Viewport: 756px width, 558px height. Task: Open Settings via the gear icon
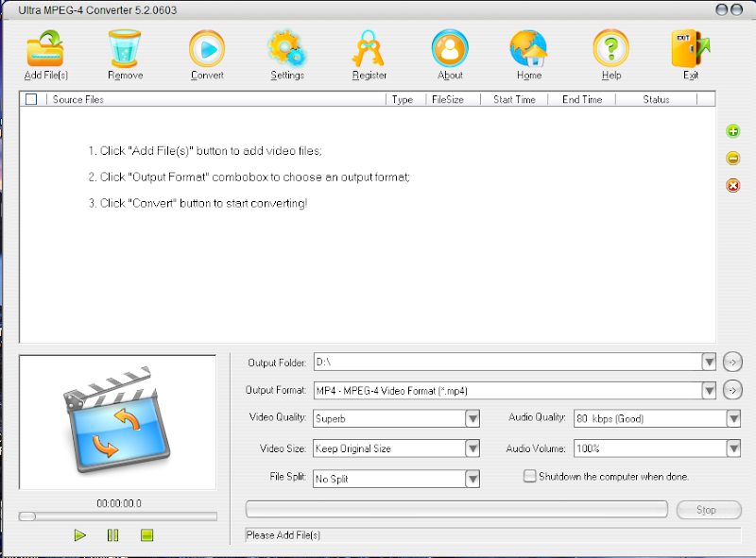(287, 48)
